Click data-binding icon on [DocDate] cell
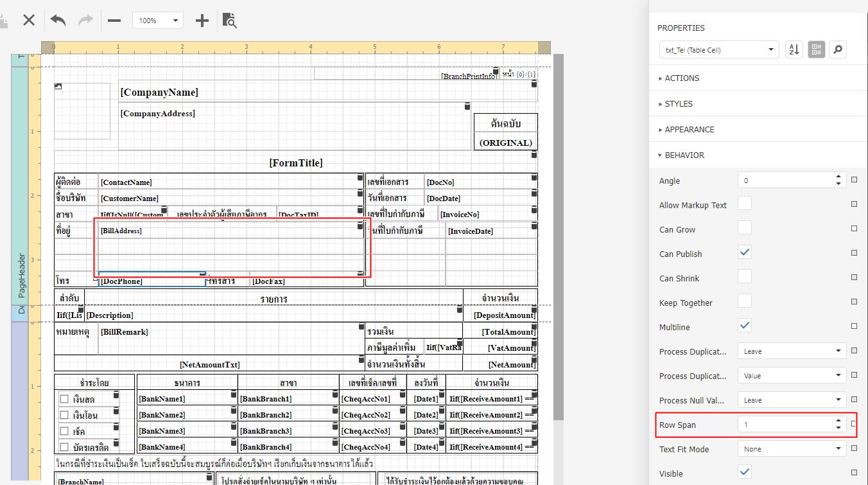The image size is (868, 485). click(x=534, y=193)
